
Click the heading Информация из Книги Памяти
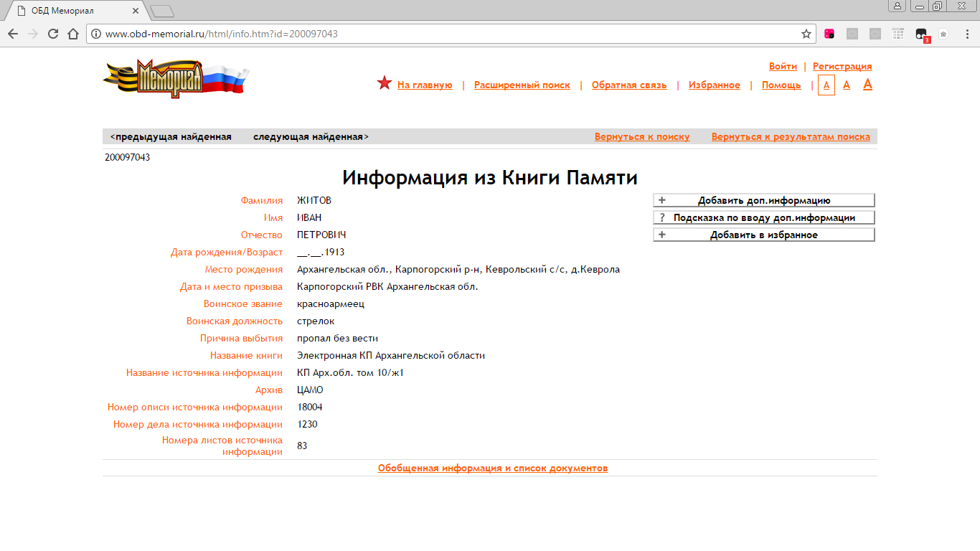tap(490, 178)
